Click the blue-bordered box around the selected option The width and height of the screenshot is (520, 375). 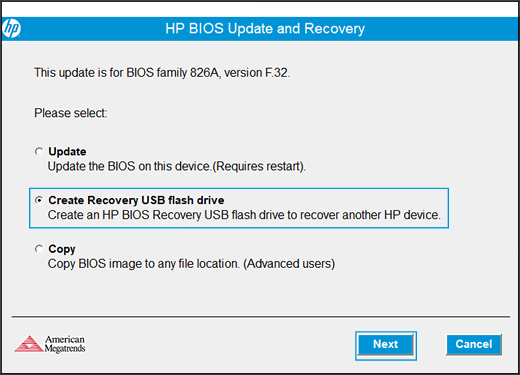239,208
